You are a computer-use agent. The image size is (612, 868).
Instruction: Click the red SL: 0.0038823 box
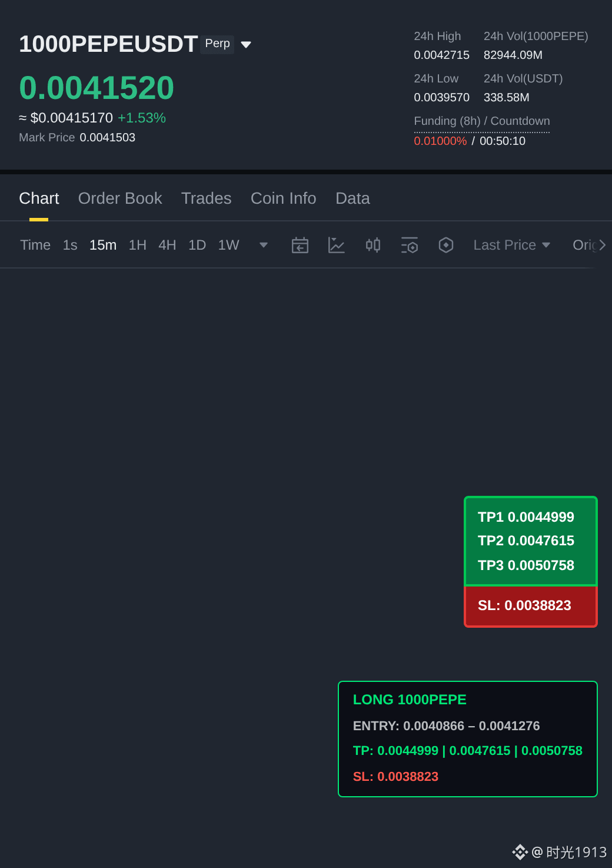coord(531,606)
